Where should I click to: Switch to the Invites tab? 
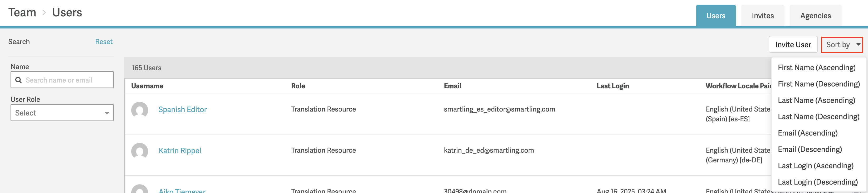pyautogui.click(x=763, y=16)
